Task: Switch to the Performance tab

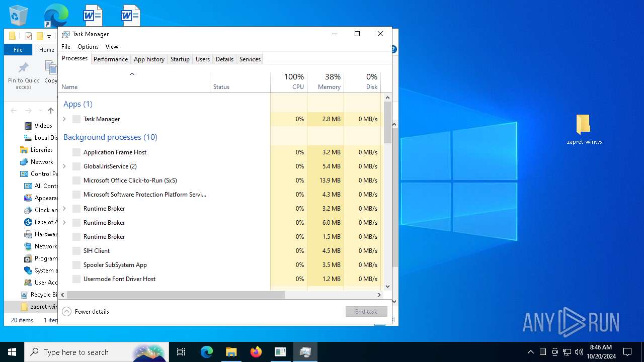Action: click(x=111, y=59)
